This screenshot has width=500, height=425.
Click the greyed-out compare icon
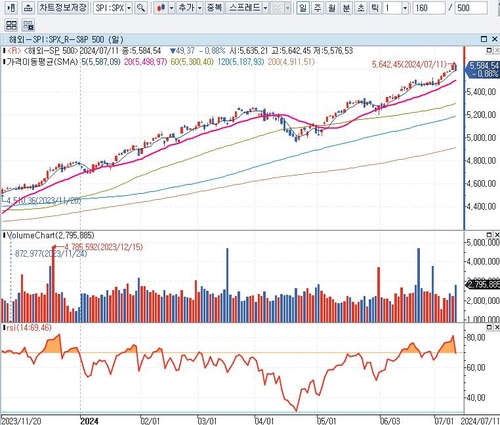coord(277,8)
